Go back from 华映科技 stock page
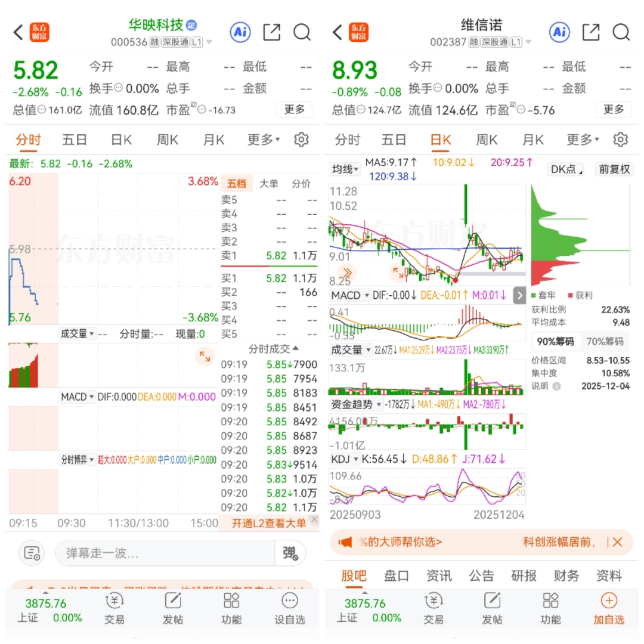This screenshot has width=644, height=644. [x=18, y=32]
